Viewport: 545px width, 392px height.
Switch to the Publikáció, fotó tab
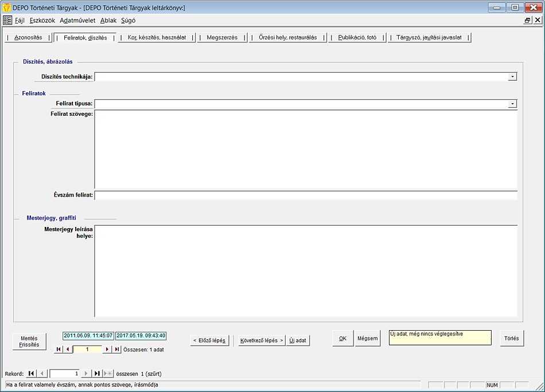357,37
